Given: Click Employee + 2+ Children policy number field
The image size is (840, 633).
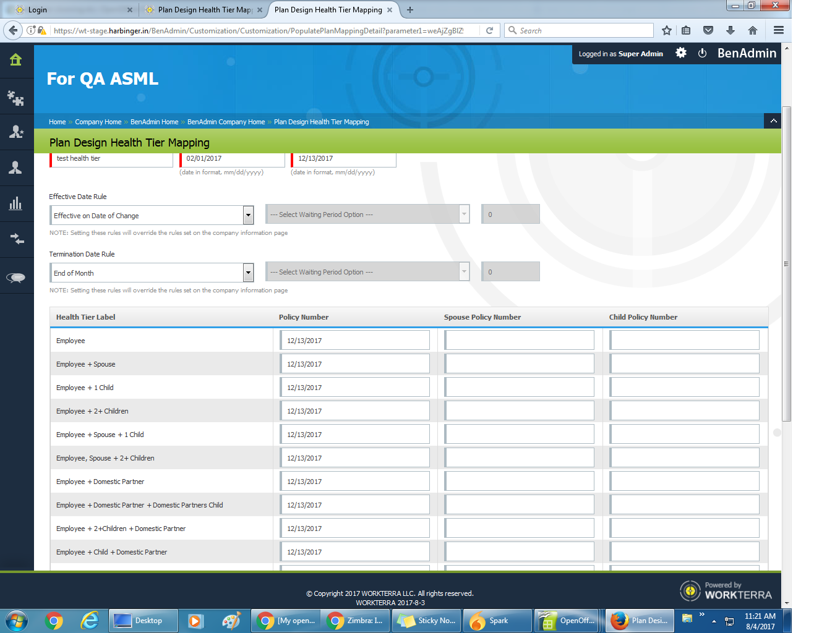Looking at the screenshot, I should click(x=355, y=410).
